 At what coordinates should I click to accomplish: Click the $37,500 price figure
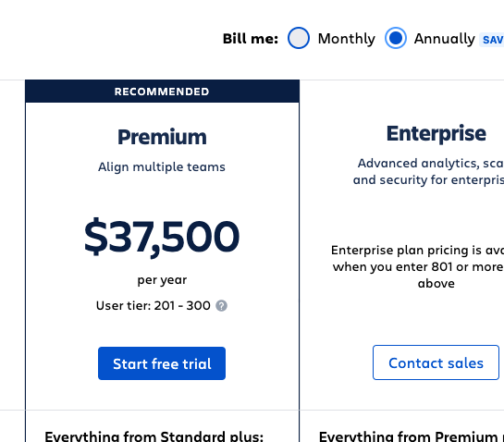coord(162,238)
